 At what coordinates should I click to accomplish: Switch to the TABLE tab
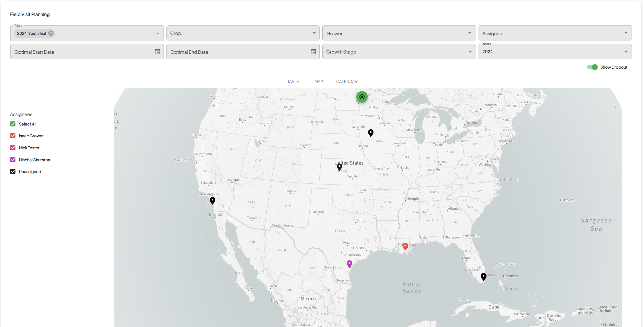(293, 81)
